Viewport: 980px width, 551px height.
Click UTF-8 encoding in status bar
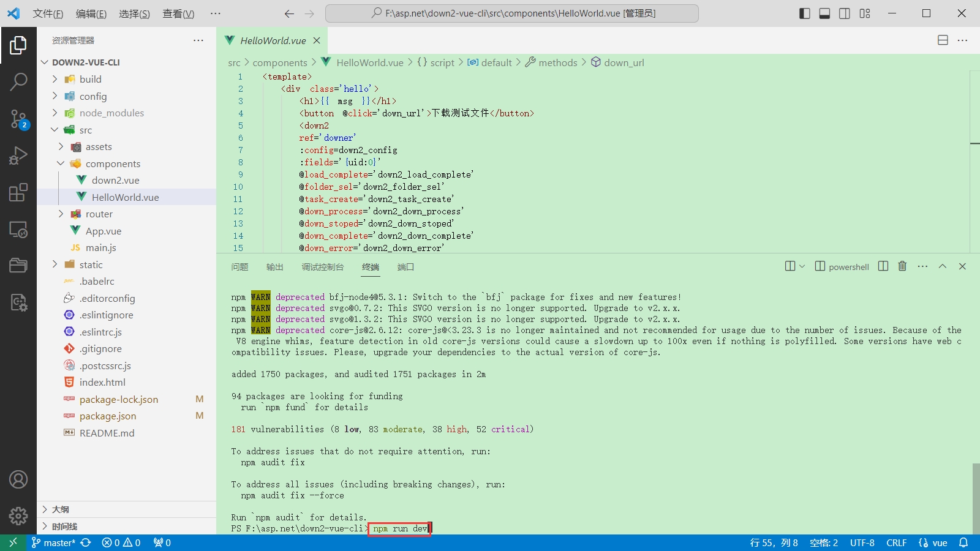(862, 542)
